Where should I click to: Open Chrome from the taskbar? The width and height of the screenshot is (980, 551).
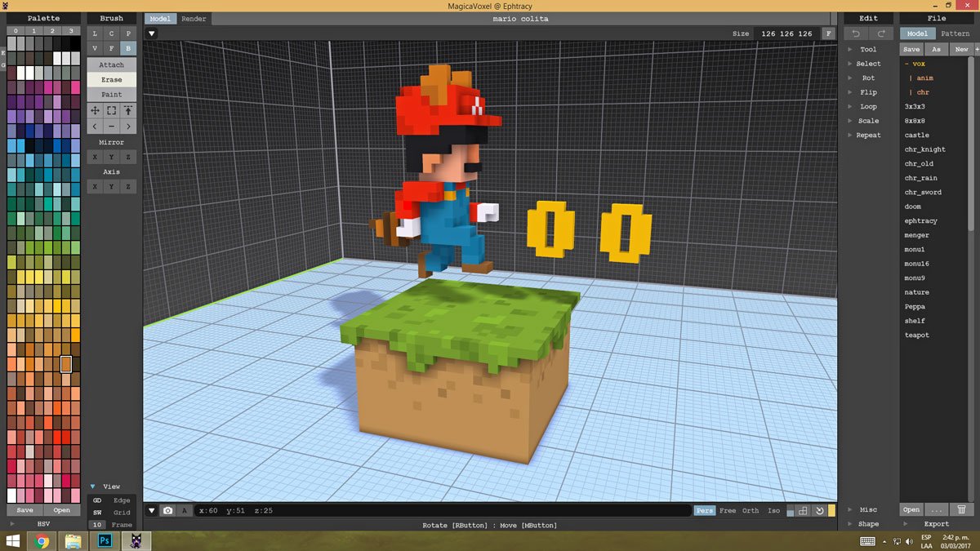point(42,540)
